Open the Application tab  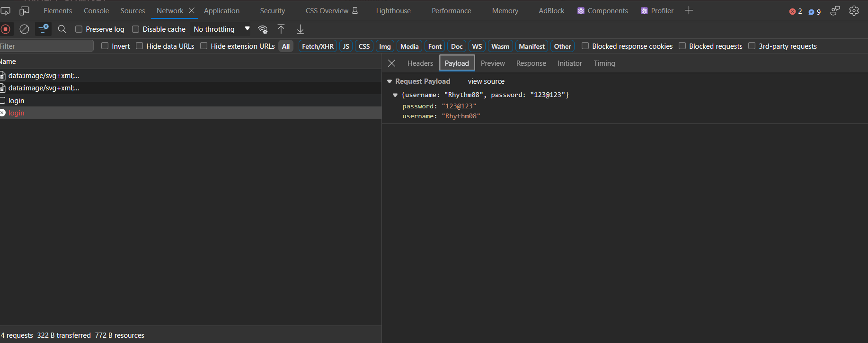[x=221, y=10]
